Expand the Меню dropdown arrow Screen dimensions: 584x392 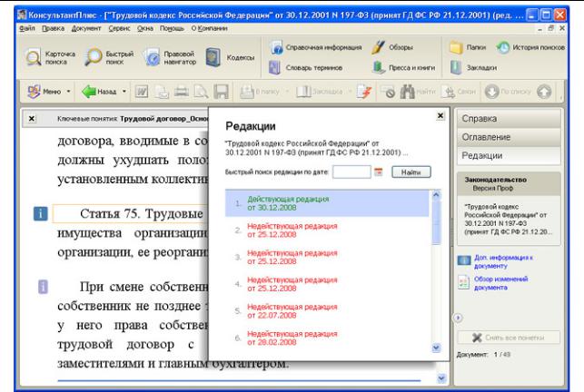click(68, 92)
